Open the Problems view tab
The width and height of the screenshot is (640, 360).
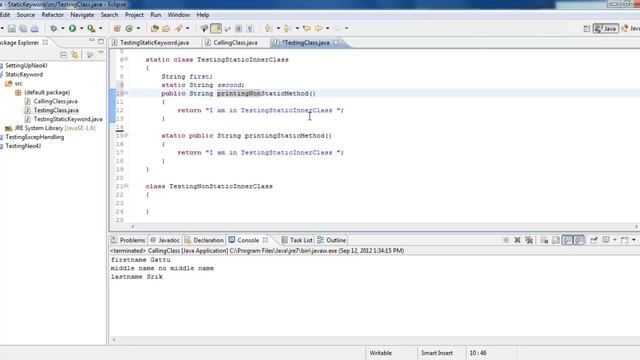pyautogui.click(x=128, y=240)
